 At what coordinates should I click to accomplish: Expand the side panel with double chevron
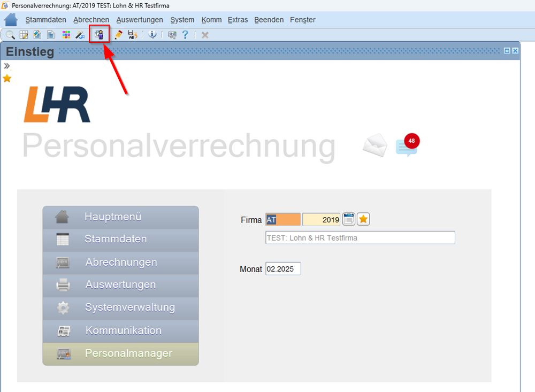(7, 65)
